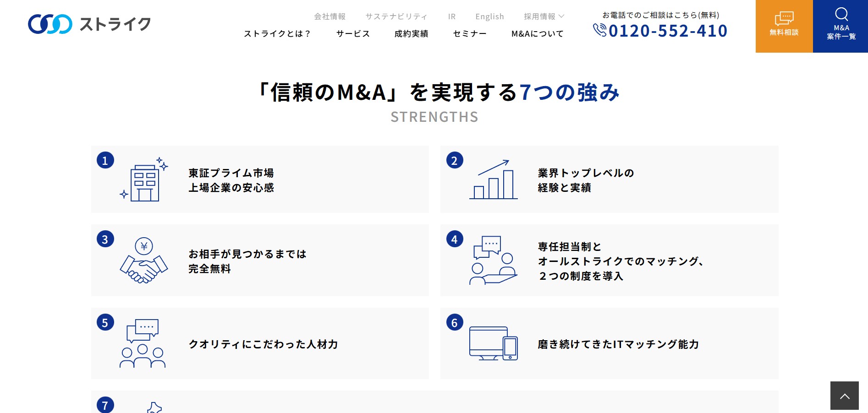Click the scroll-to-top arrow button

coord(845,396)
